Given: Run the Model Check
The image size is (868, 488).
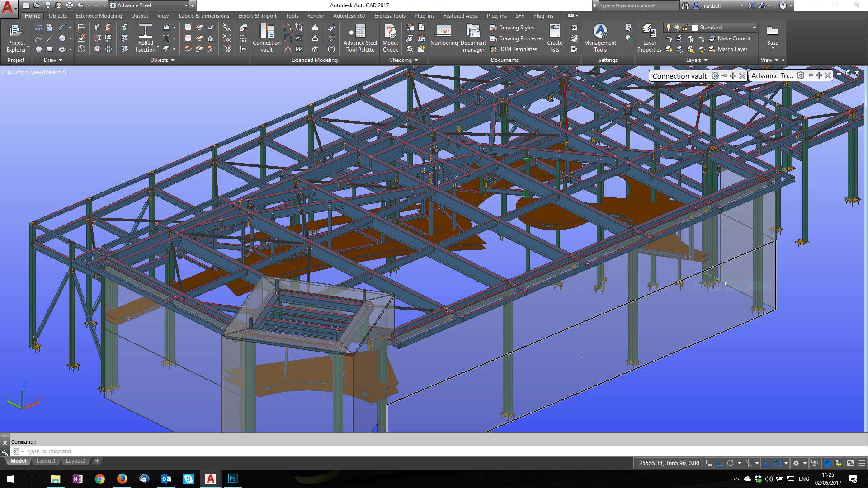Looking at the screenshot, I should pos(390,39).
